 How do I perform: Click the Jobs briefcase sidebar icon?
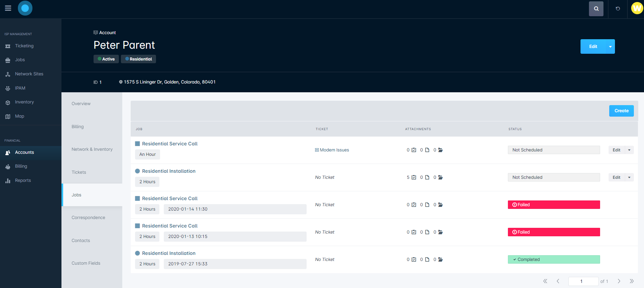coord(8,60)
